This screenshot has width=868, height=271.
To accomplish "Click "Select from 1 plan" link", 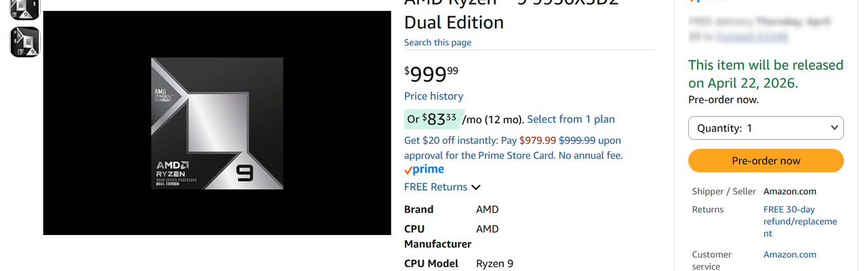I will coord(570,119).
